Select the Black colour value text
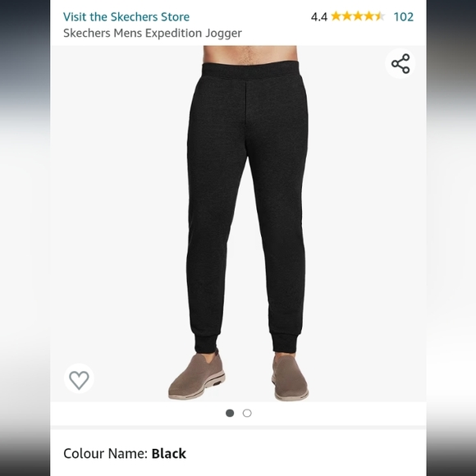The width and height of the screenshot is (476, 476). click(169, 454)
